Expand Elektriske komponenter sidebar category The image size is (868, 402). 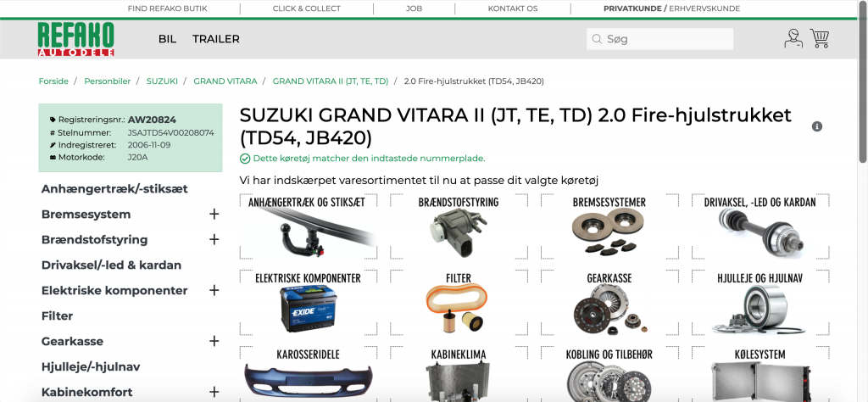(214, 291)
